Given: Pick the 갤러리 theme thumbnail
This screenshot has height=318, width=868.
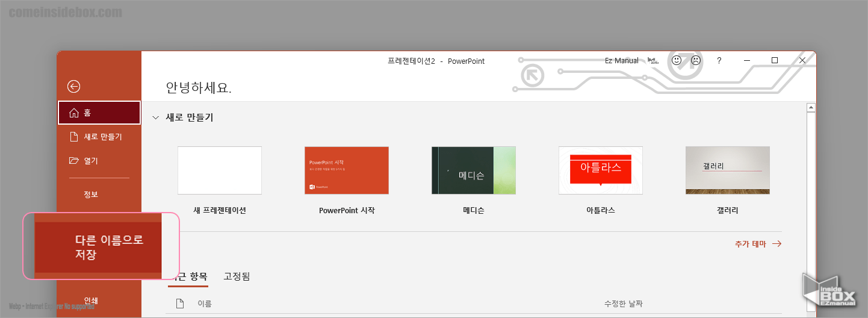Looking at the screenshot, I should (728, 170).
